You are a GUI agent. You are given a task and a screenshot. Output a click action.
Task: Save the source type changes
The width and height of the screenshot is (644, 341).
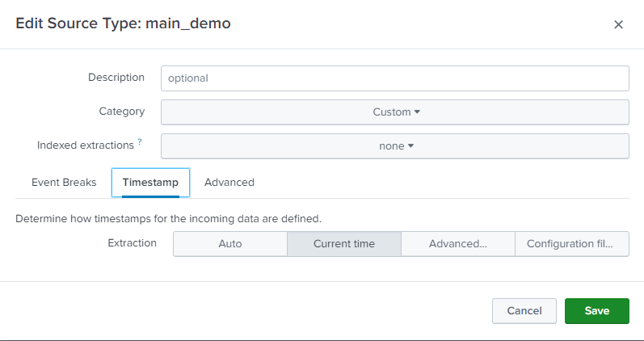point(596,311)
